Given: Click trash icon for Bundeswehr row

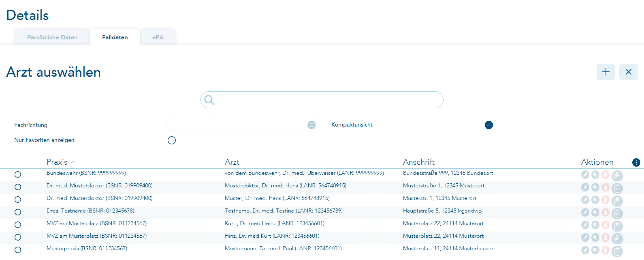Looking at the screenshot, I should [606, 174].
